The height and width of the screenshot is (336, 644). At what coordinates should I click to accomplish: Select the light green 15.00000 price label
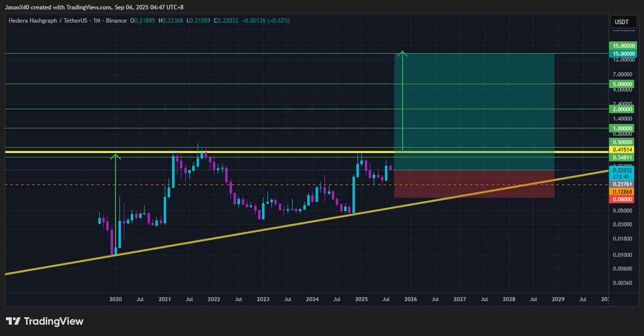[623, 47]
